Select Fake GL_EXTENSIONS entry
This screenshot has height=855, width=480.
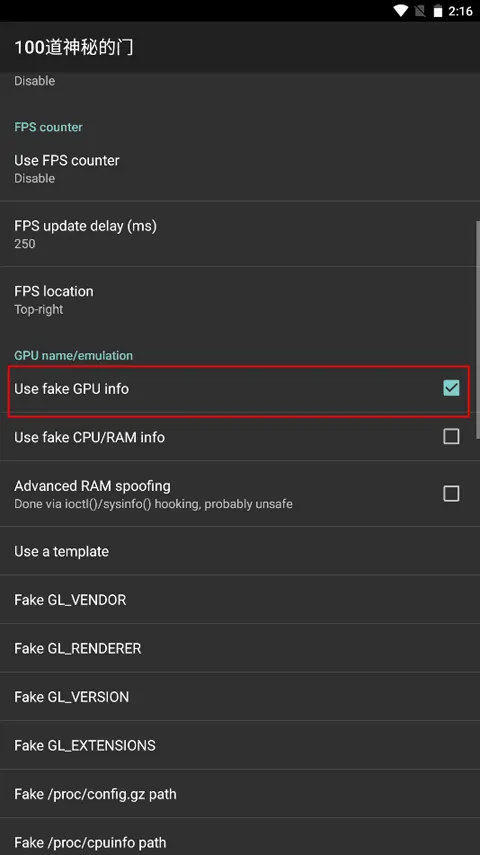(x=240, y=745)
